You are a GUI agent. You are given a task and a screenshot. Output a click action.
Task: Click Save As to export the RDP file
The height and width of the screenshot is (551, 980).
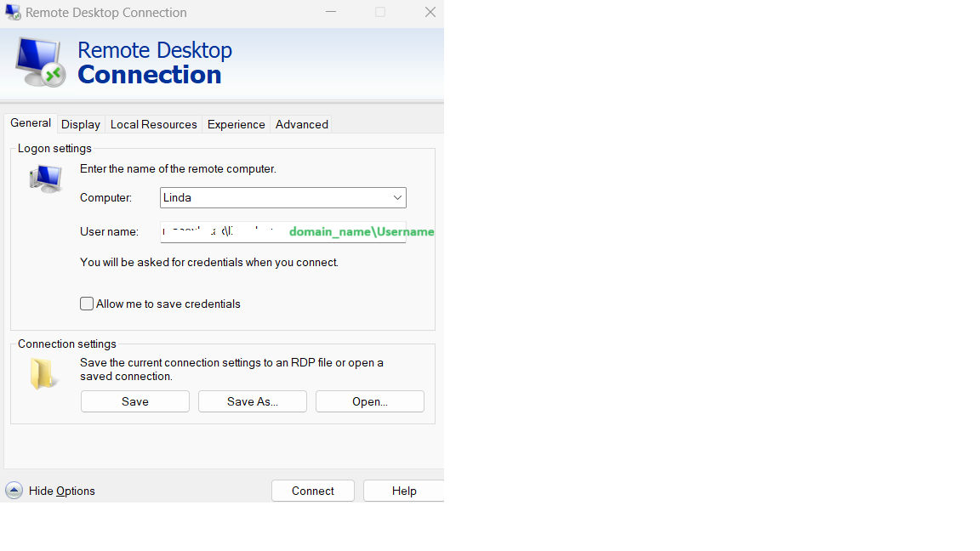[252, 401]
